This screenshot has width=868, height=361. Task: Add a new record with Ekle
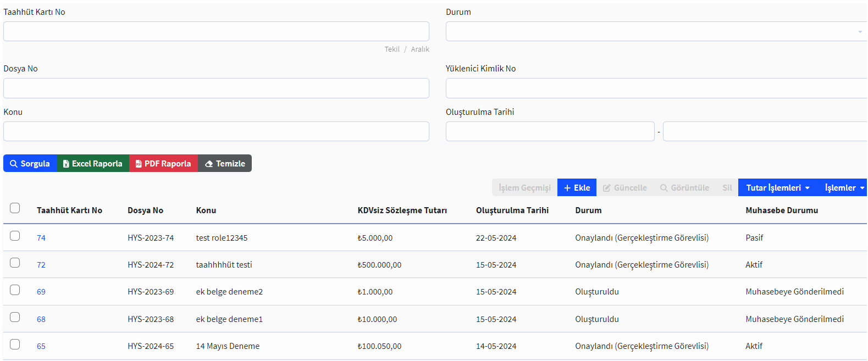pyautogui.click(x=577, y=188)
